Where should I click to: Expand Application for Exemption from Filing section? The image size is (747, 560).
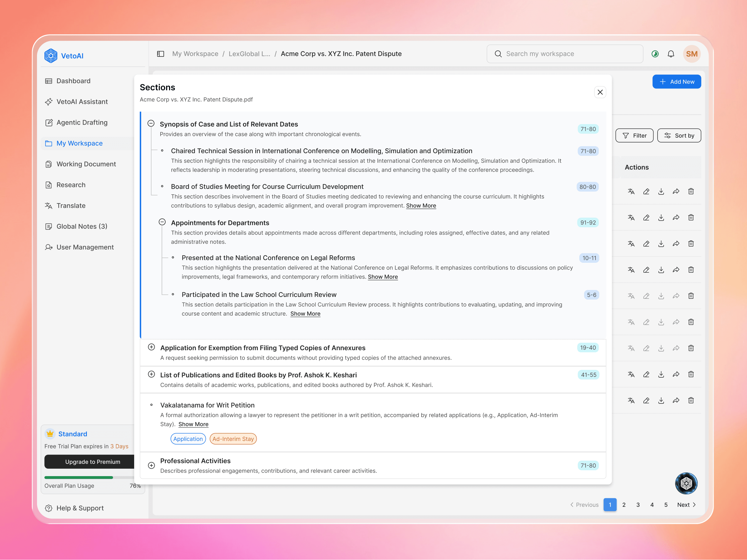[151, 347]
